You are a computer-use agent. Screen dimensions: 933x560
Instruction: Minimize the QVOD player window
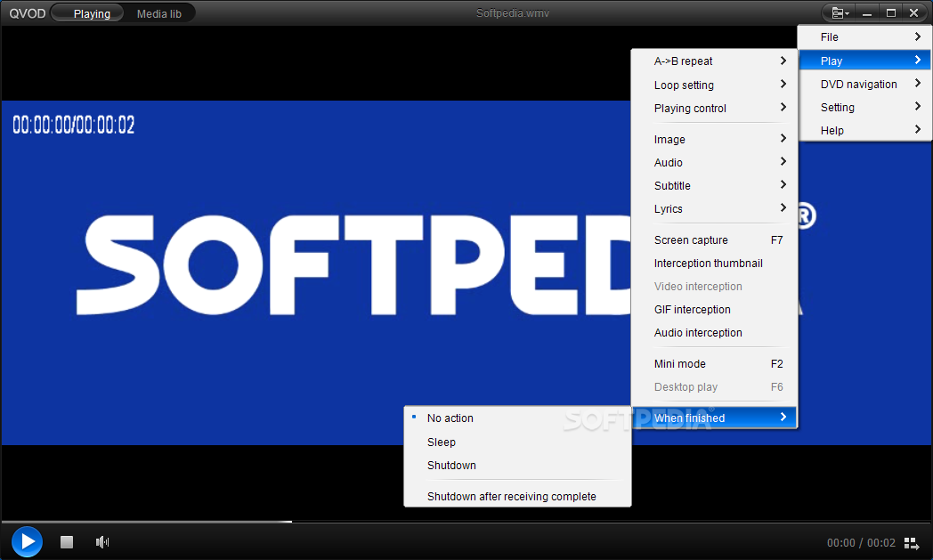coord(867,13)
